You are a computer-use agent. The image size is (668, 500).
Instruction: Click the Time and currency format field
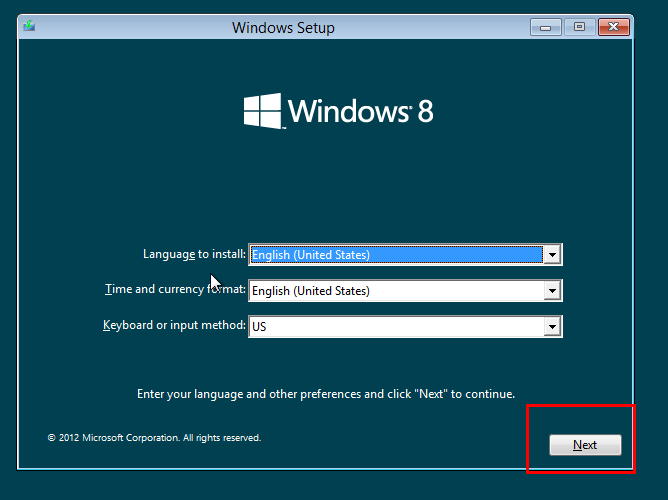click(x=405, y=291)
